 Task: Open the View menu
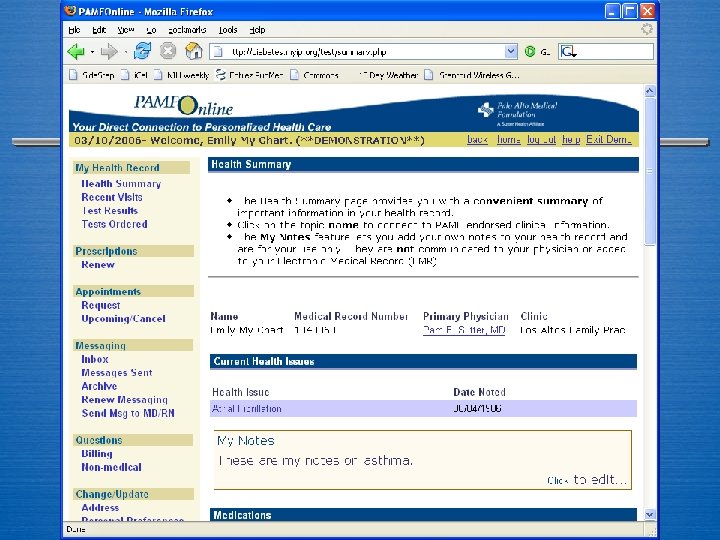125,30
